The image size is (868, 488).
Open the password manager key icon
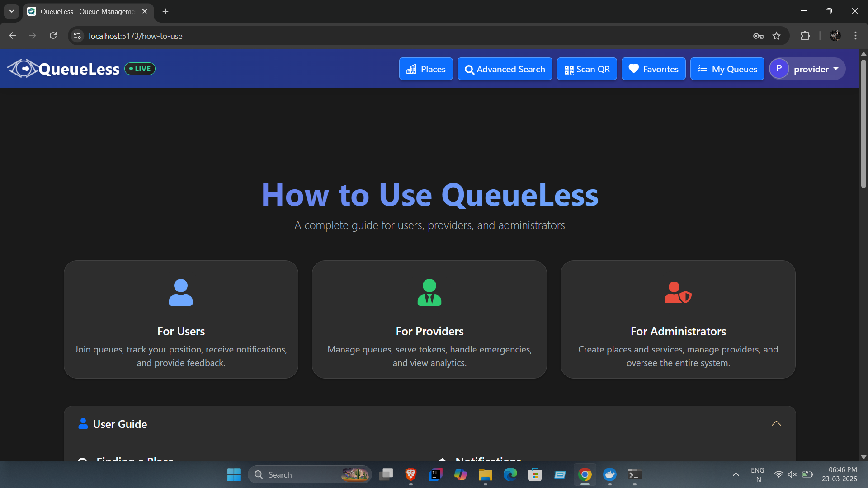point(758,36)
